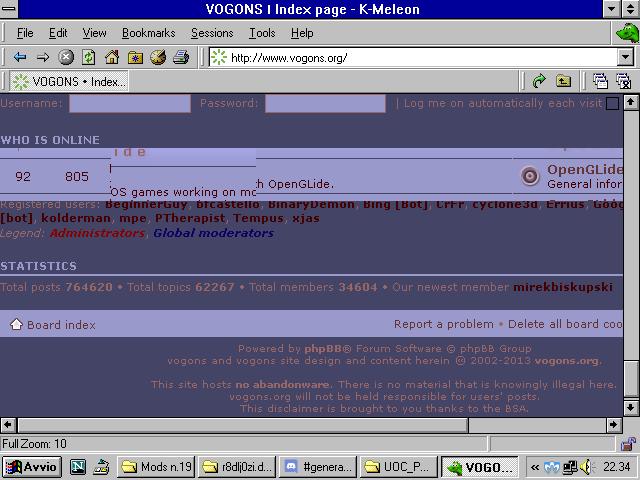Click the mouse gestures/search globe toolbar icon
This screenshot has width=640, height=480.
point(158,57)
